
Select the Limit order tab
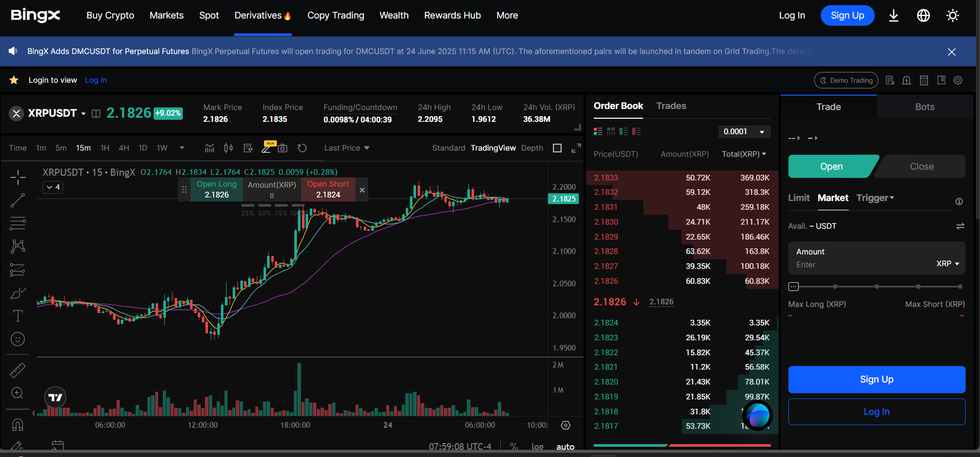[799, 198]
